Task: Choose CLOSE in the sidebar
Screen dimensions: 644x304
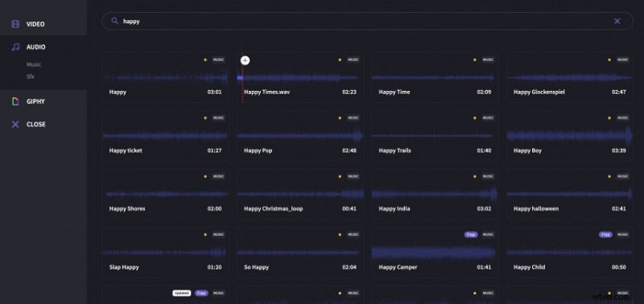Action: pos(35,125)
